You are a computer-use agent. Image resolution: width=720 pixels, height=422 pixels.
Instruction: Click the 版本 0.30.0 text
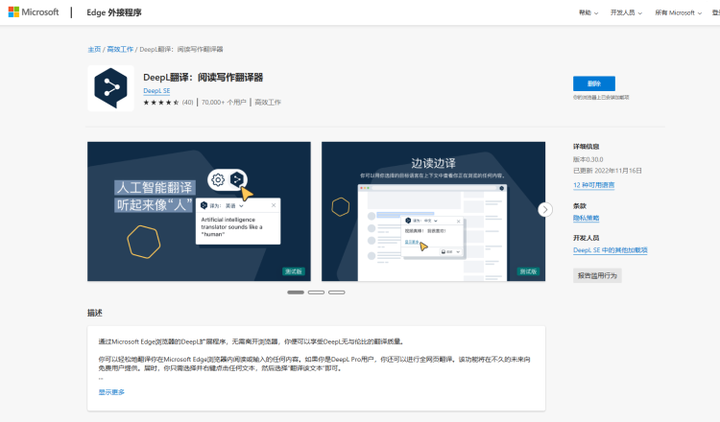pos(588,159)
